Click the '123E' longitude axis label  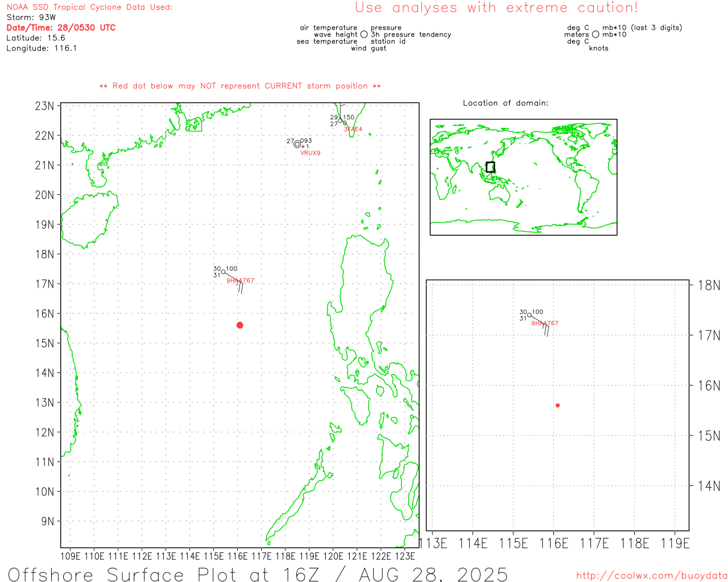pyautogui.click(x=405, y=556)
